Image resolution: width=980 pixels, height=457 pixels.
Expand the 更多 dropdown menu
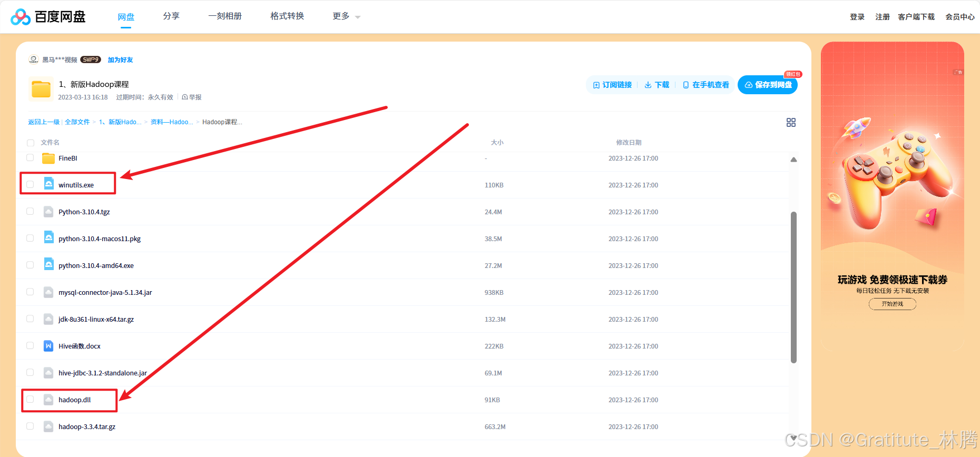click(x=346, y=16)
